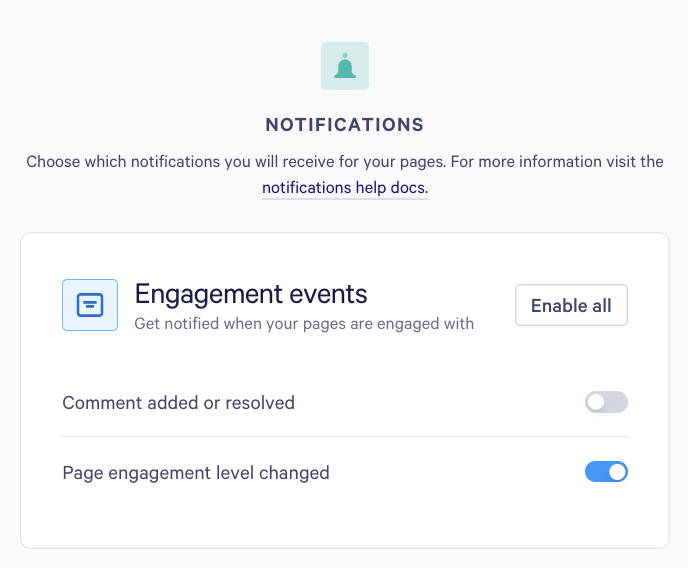Click the blue Engagement events message icon
This screenshot has width=688, height=568.
pos(90,305)
